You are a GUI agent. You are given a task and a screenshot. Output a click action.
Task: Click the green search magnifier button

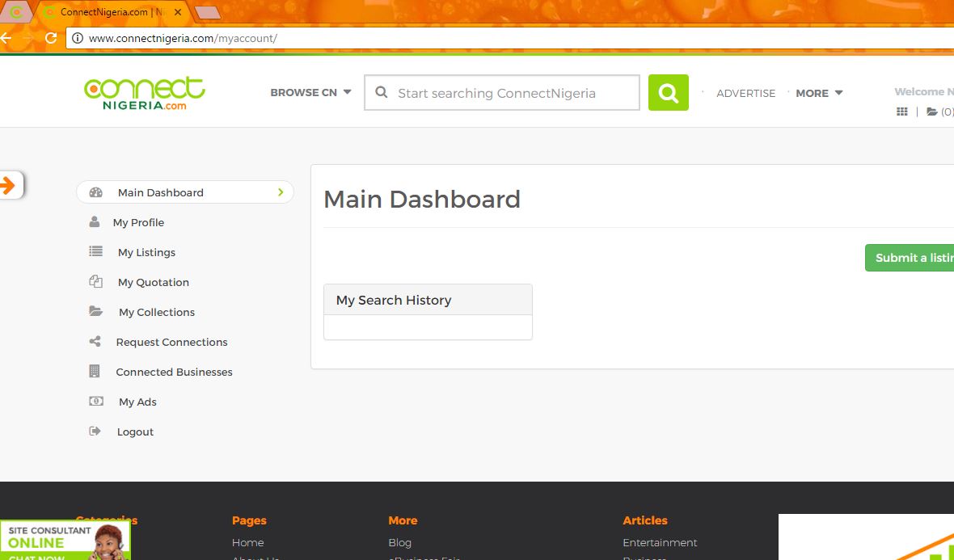pos(668,93)
